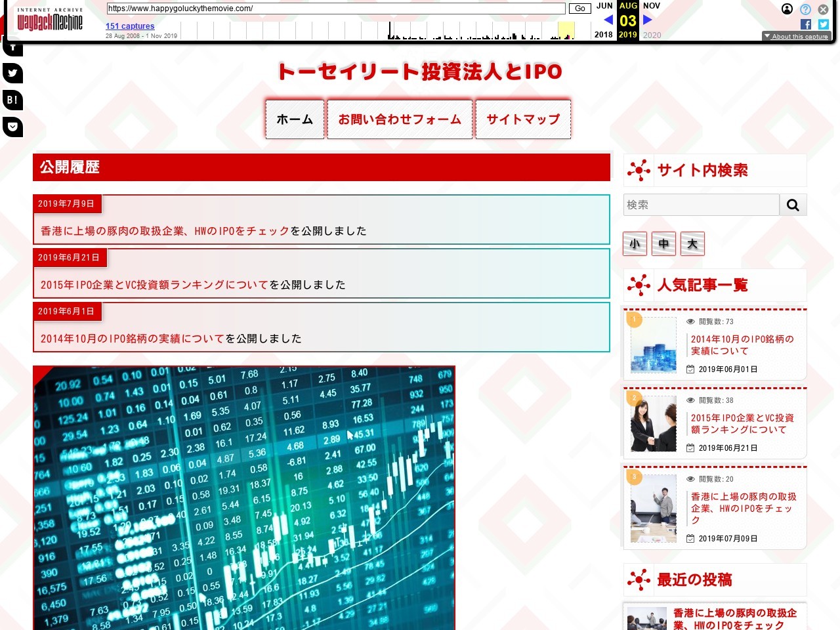Set font size to small (小)
This screenshot has height=630, width=840.
click(x=635, y=243)
